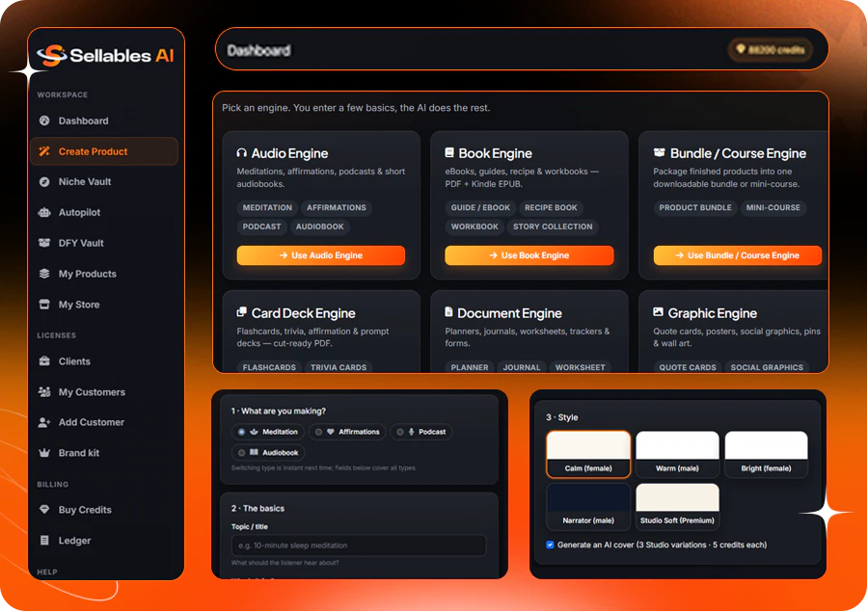Click the Audio Engine headphones icon
The width and height of the screenshot is (868, 612).
coord(241,152)
